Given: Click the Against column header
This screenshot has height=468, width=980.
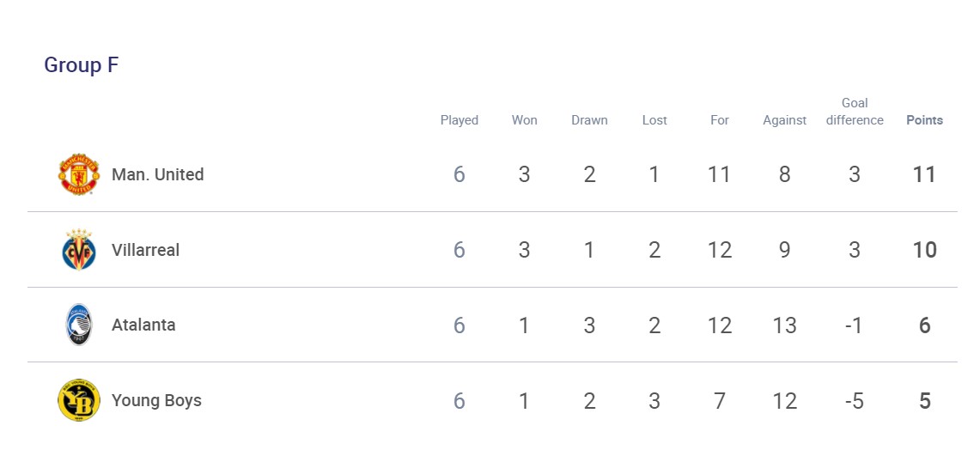Looking at the screenshot, I should pyautogui.click(x=784, y=120).
